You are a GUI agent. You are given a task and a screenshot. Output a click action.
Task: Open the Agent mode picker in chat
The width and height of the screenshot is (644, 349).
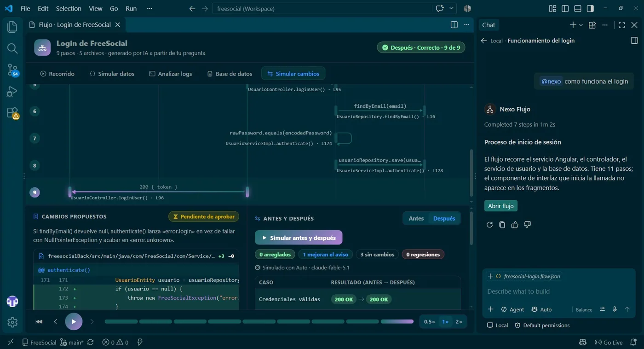pyautogui.click(x=512, y=309)
